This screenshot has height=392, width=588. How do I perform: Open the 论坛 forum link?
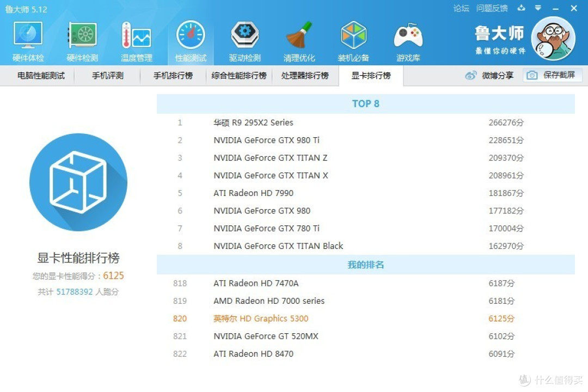(x=461, y=8)
